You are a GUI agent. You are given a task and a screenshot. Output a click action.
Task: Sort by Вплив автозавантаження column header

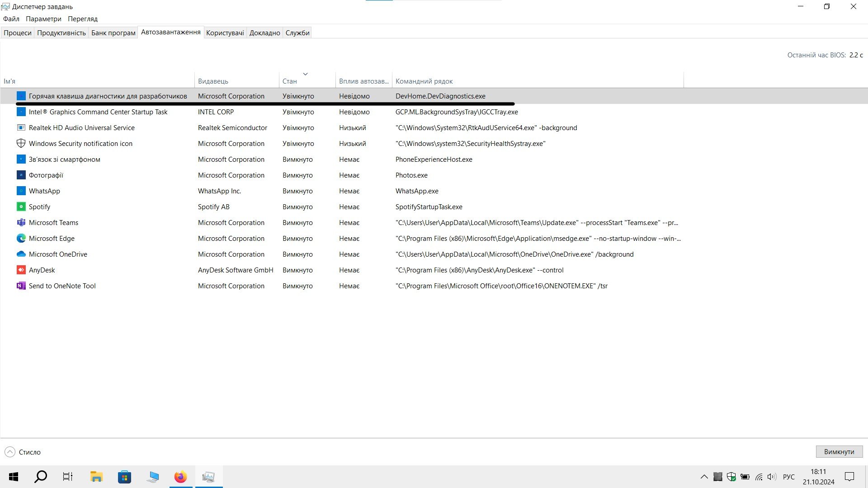coord(364,79)
